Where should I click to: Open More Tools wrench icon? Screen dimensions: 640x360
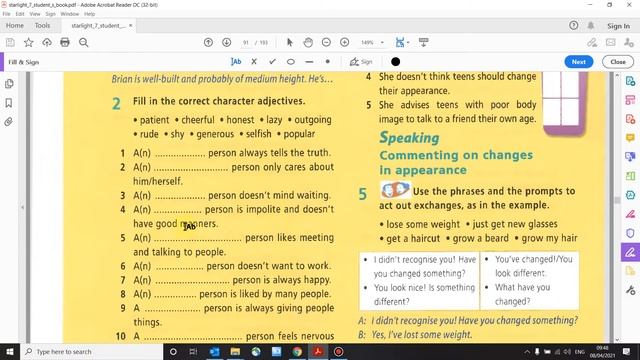(x=630, y=290)
